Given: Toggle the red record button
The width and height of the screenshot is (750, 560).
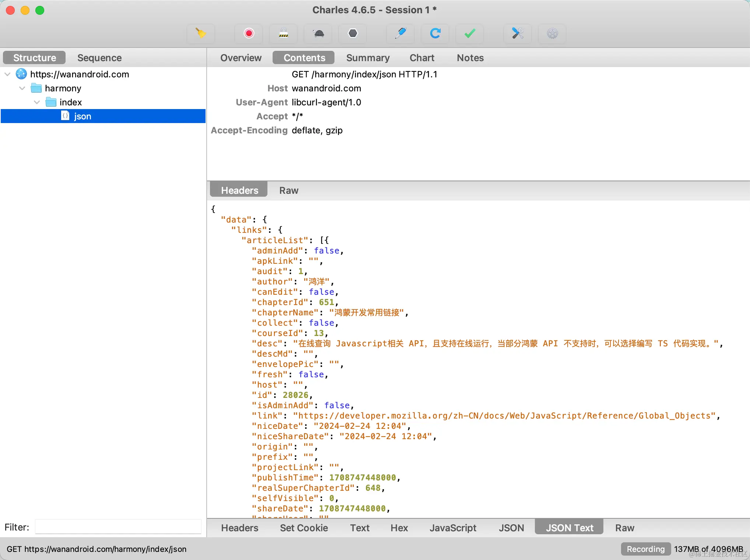Looking at the screenshot, I should pyautogui.click(x=249, y=34).
